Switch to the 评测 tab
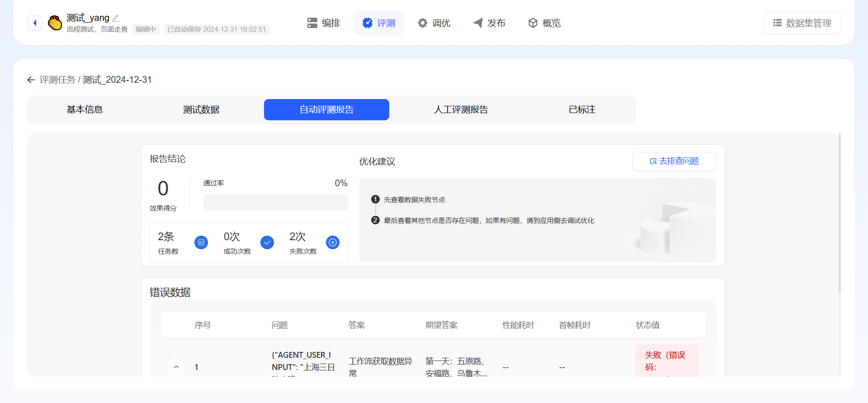The image size is (868, 403). [379, 23]
